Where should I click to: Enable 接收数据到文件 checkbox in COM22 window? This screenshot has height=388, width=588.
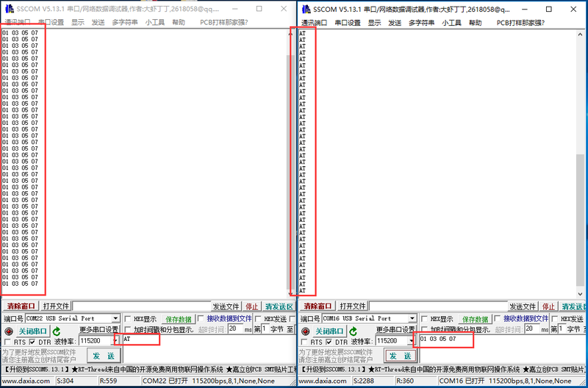pyautogui.click(x=201, y=319)
